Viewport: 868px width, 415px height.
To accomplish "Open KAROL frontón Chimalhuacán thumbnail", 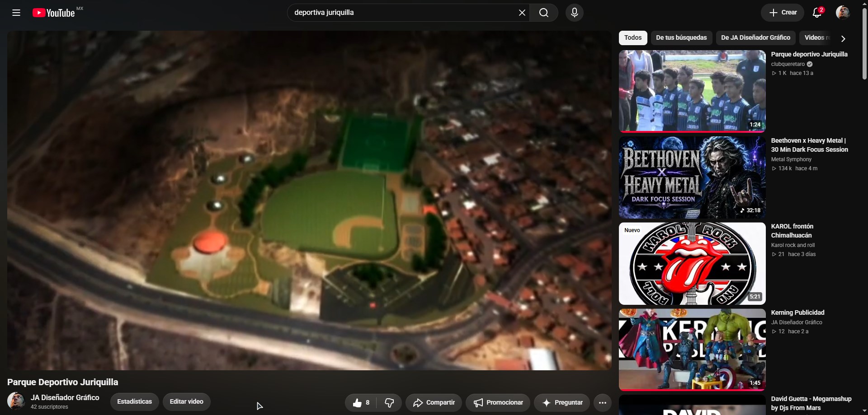I will point(692,264).
